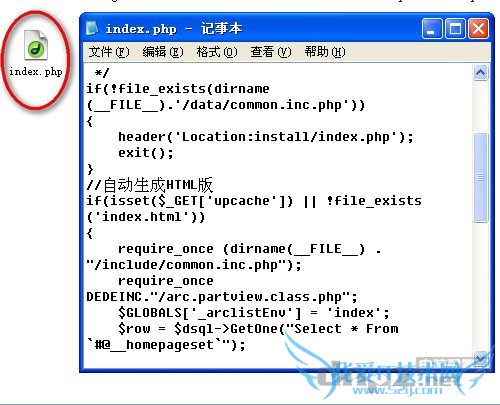500x405 pixels.
Task: Place cursor in the header('Location:install/index.php') line
Action: (266, 137)
